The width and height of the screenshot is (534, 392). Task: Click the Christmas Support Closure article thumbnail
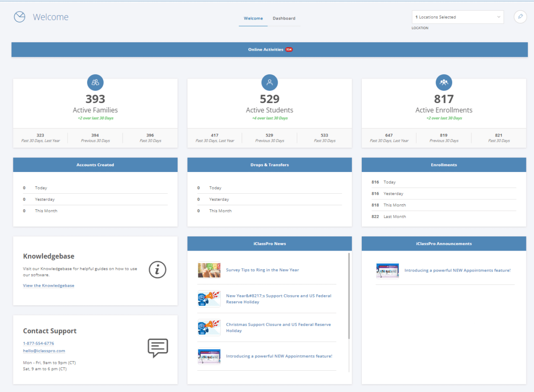[208, 328]
